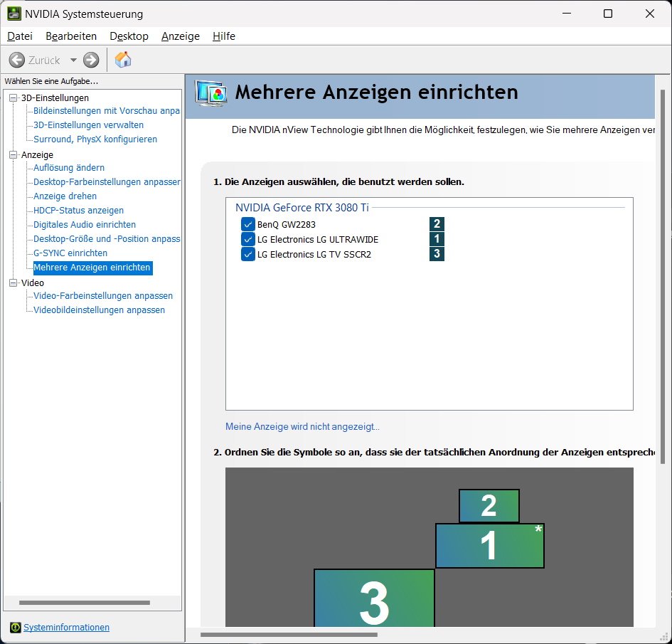672x644 pixels.
Task: Maximize the NVIDIA Systemsteuerung window
Action: click(x=608, y=14)
